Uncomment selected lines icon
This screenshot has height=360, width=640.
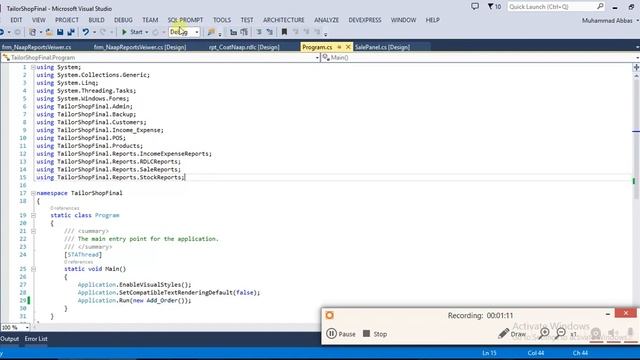pos(270,32)
